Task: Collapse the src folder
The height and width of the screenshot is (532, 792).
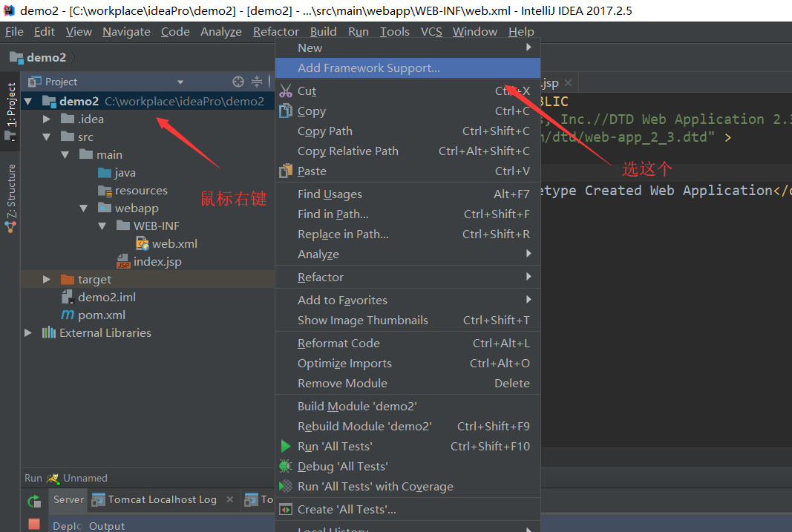Action: pyautogui.click(x=47, y=137)
